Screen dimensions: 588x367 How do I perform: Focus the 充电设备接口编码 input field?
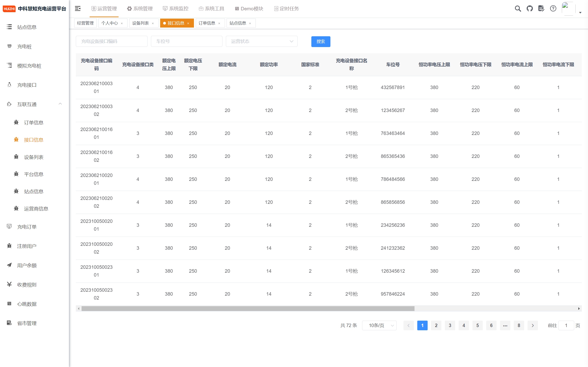[111, 41]
